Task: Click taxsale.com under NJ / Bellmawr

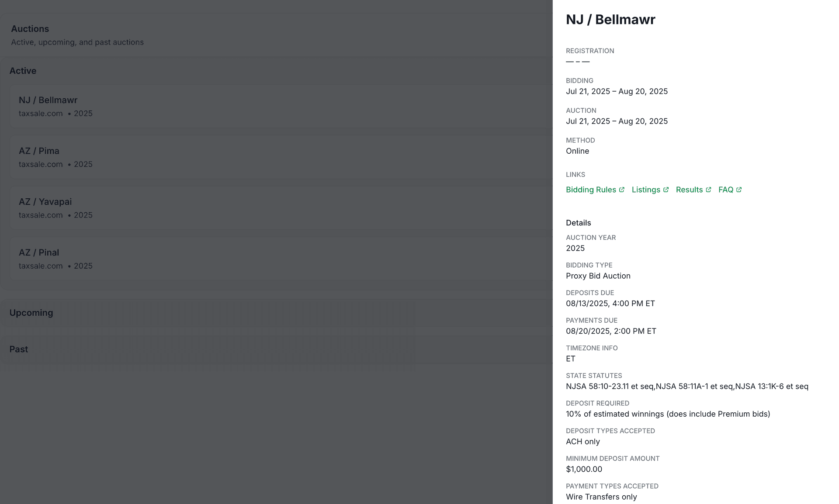Action: coord(41,113)
